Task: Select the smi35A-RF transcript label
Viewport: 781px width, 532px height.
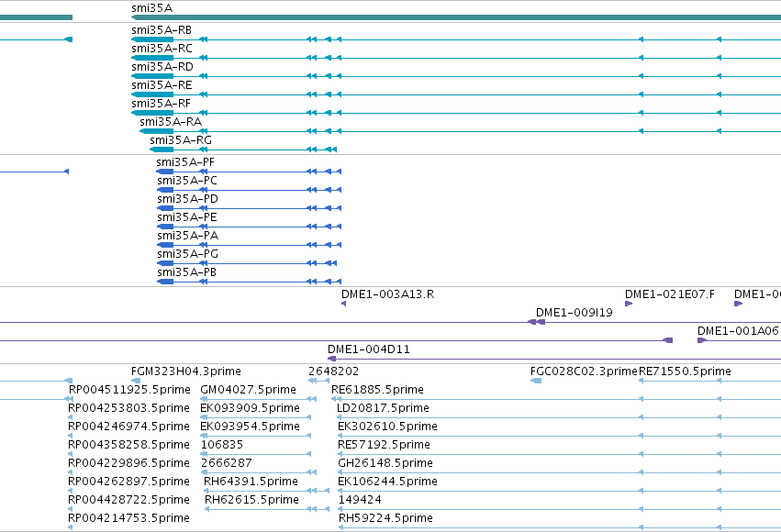Action: [x=161, y=104]
